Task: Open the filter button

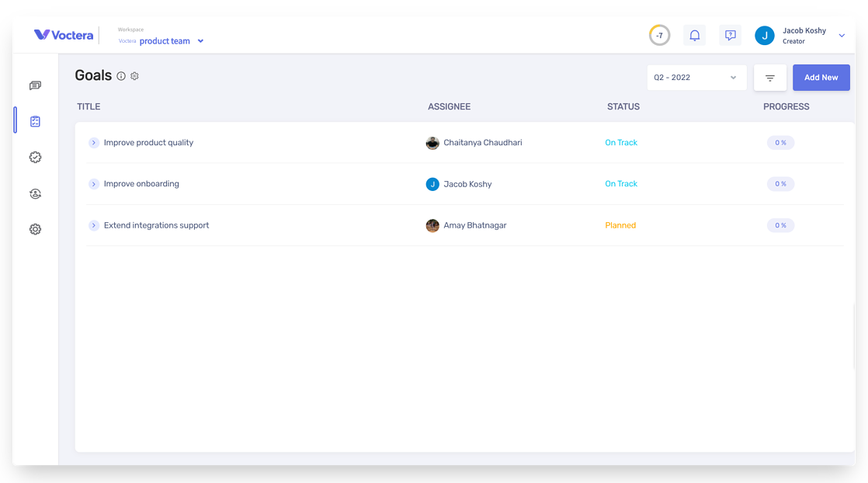Action: 770,78
